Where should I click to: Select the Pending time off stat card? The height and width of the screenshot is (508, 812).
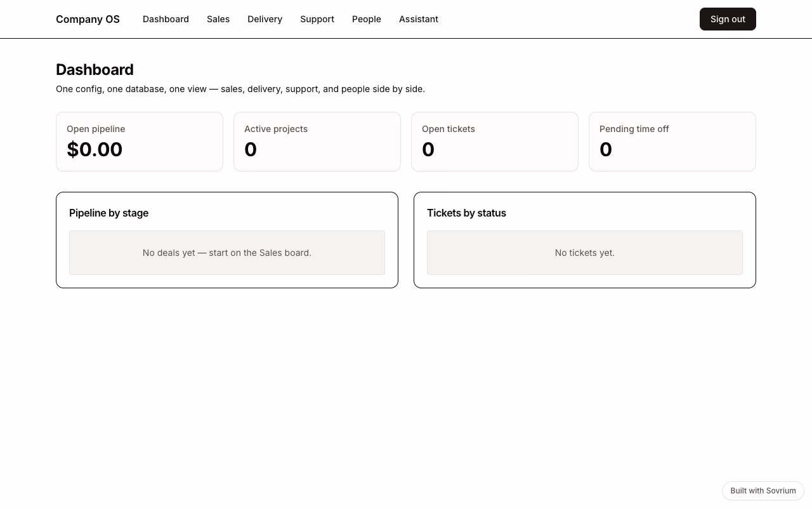(x=672, y=142)
